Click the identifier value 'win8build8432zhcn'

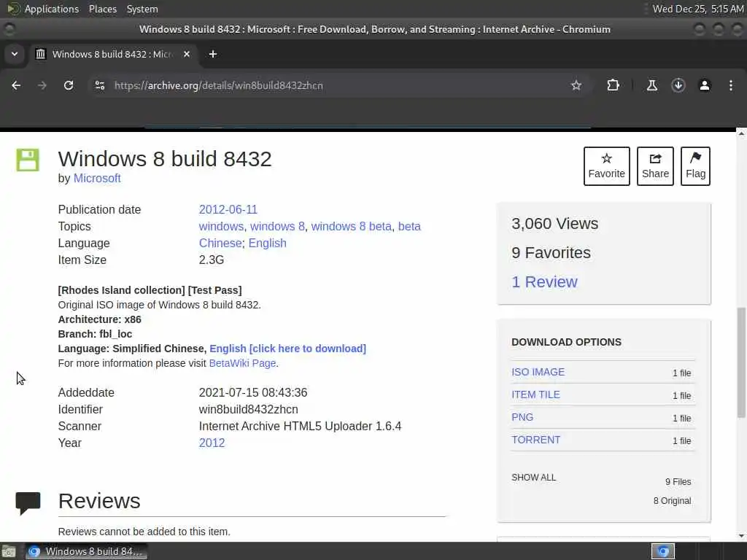[248, 410]
